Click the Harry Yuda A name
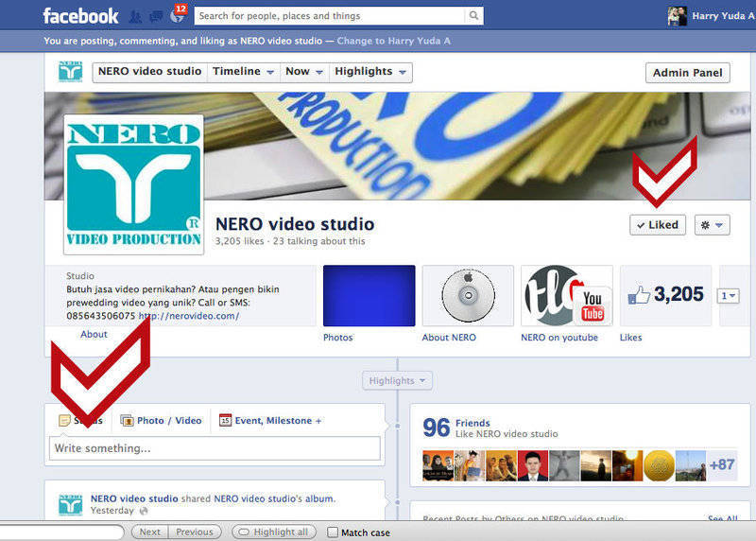 (723, 16)
